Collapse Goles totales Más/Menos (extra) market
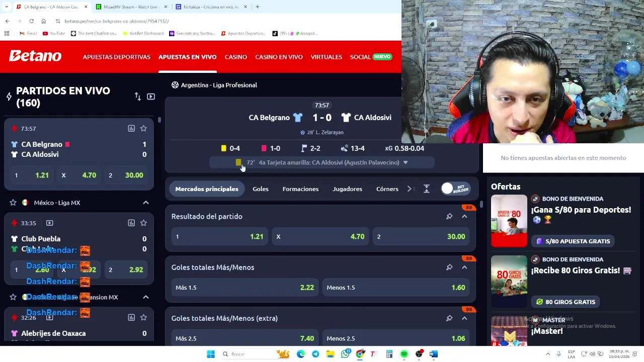 coord(464,318)
